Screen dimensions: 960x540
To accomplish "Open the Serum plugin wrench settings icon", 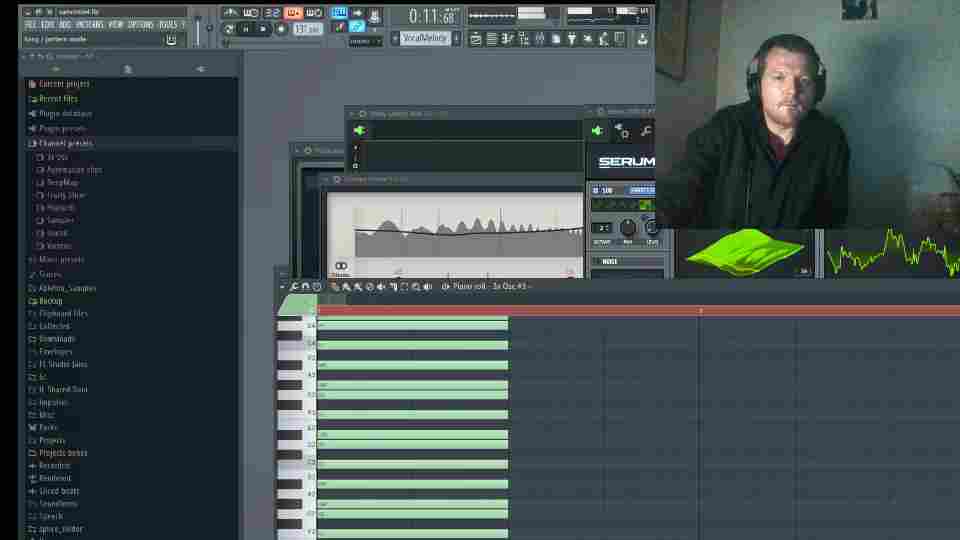I will click(646, 131).
